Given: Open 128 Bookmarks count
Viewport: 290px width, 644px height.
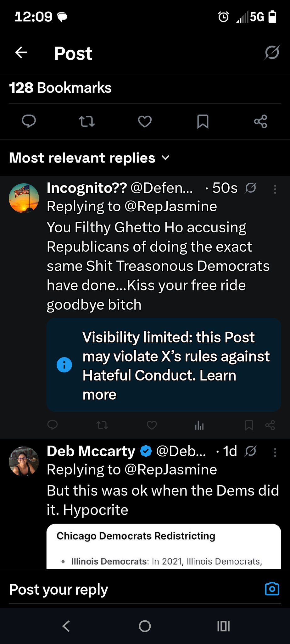Looking at the screenshot, I should (x=60, y=88).
